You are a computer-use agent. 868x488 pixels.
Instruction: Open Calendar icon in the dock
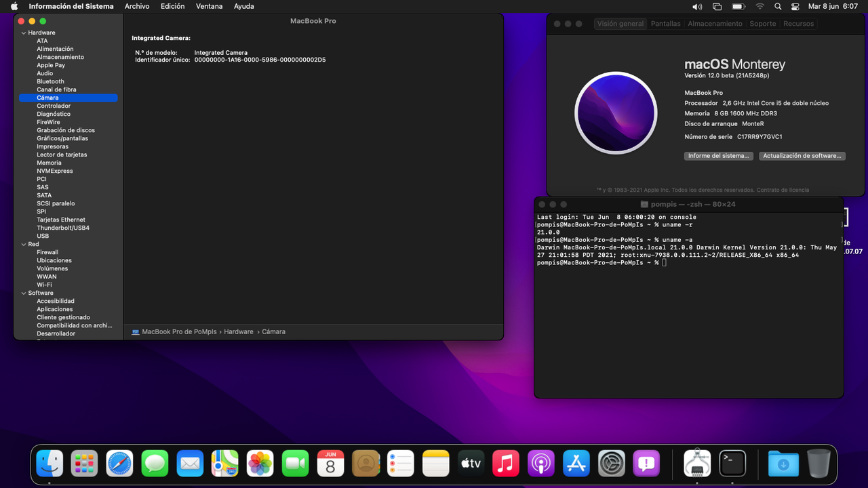point(331,464)
